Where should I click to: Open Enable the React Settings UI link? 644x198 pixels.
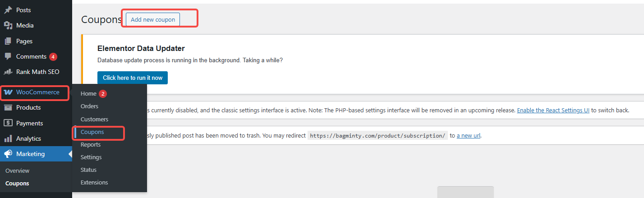click(553, 110)
